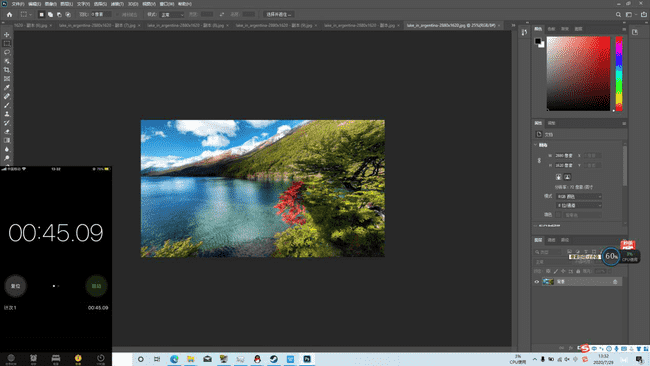
Task: Open Photoshop from the Windows taskbar
Action: (x=307, y=359)
